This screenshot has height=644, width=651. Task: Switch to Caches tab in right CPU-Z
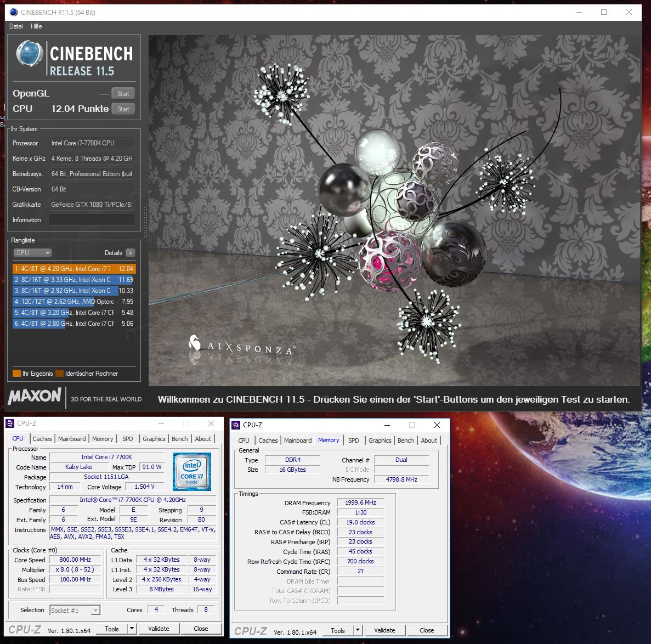tap(268, 440)
